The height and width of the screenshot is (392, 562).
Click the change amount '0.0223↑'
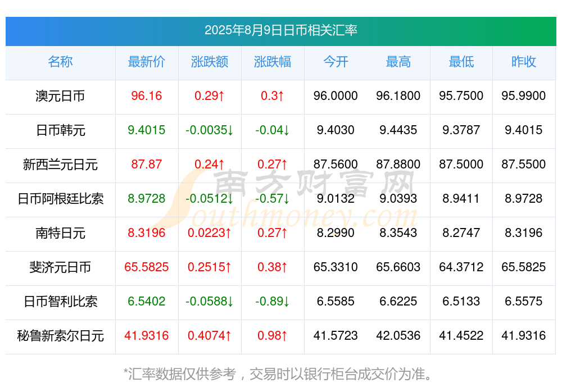pyautogui.click(x=209, y=233)
